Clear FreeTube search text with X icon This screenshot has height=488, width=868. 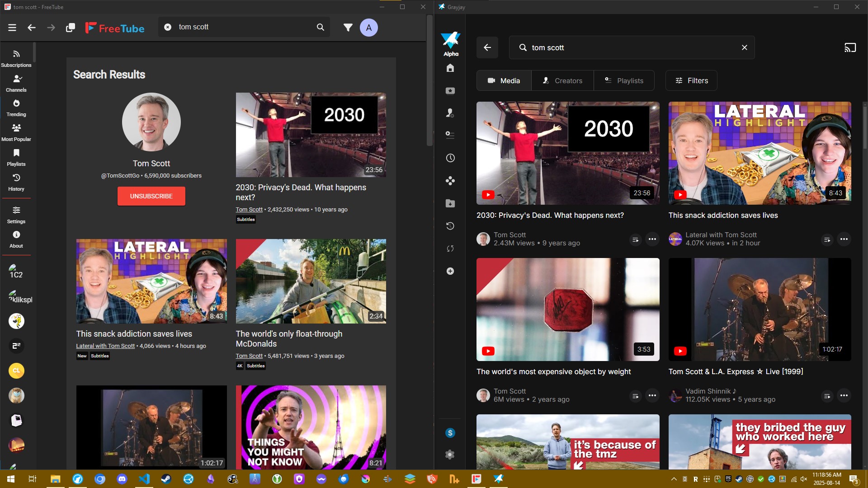(168, 27)
